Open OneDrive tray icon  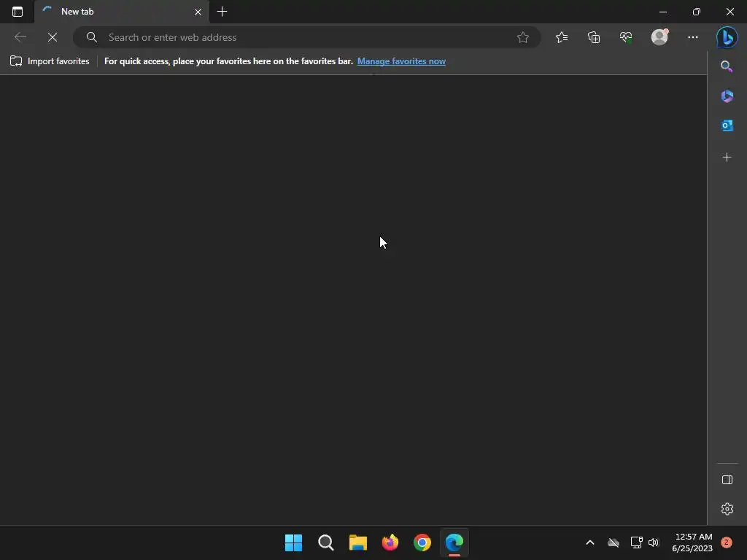coord(613,542)
